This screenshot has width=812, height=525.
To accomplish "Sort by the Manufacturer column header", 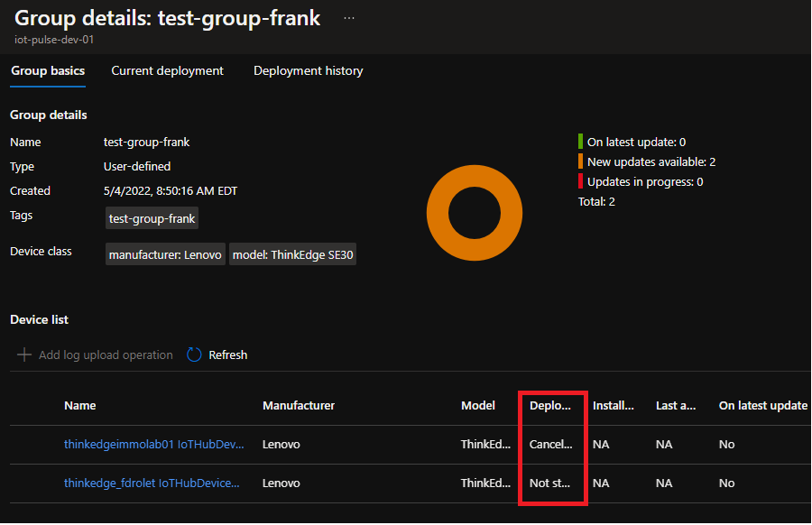I will tap(299, 405).
